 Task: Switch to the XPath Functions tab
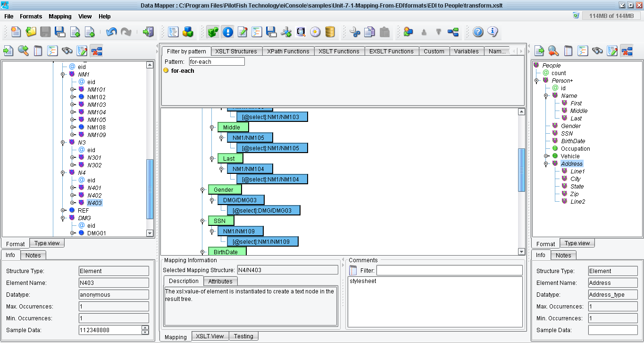[x=288, y=51]
